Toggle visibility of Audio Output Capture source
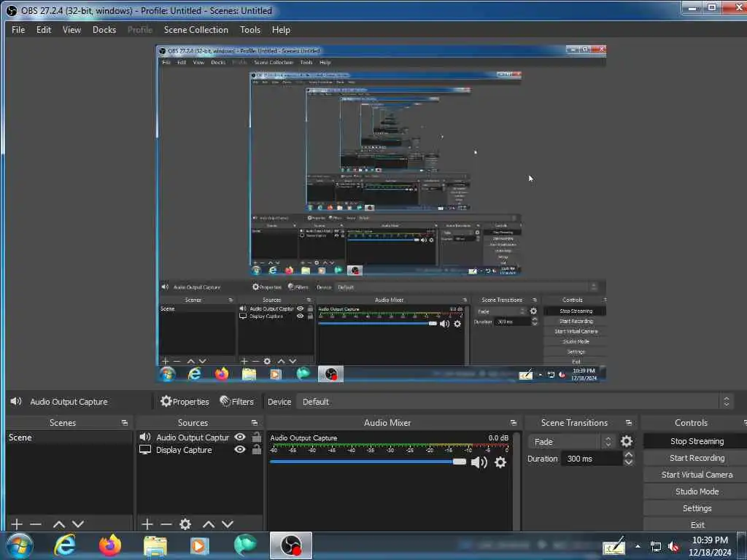Image resolution: width=747 pixels, height=560 pixels. [x=240, y=437]
